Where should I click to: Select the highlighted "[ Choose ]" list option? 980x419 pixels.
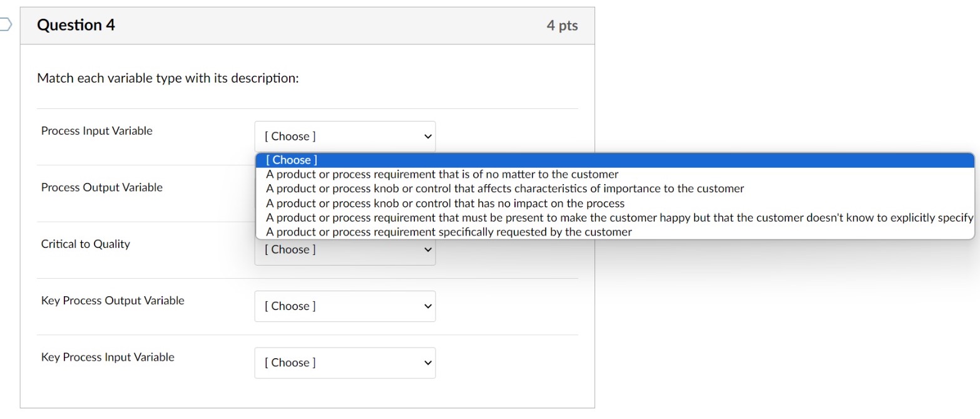[x=292, y=160]
